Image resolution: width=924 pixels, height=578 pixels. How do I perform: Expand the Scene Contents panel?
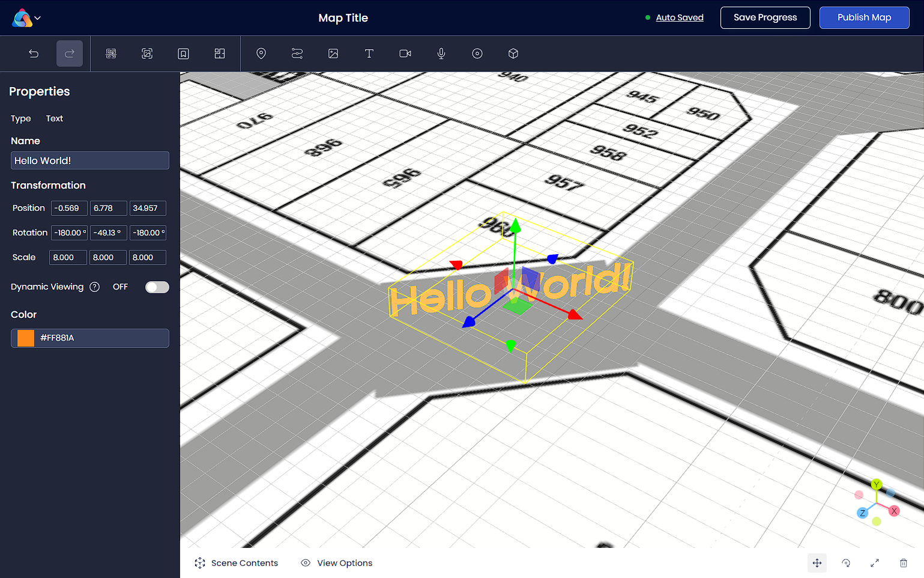click(237, 563)
